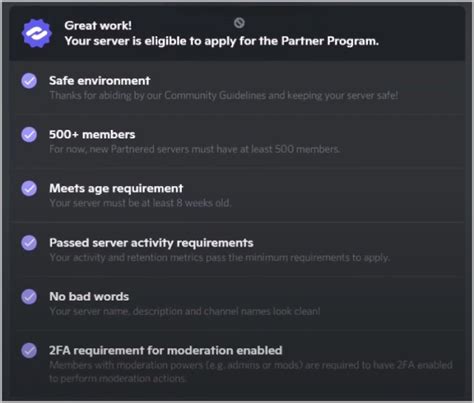
Task: Click the 'at least 500 members' description
Action: 195,149
